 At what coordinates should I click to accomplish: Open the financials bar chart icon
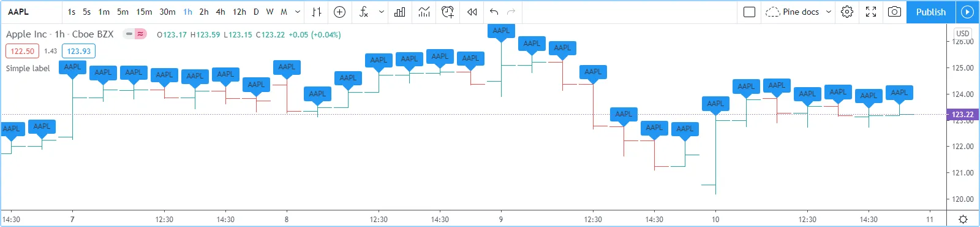(400, 12)
